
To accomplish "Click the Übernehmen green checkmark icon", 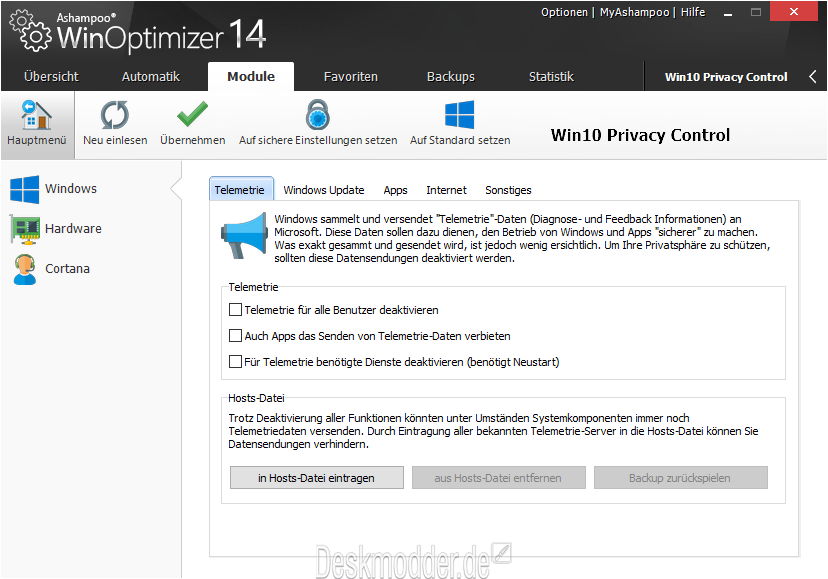I will click(x=192, y=114).
